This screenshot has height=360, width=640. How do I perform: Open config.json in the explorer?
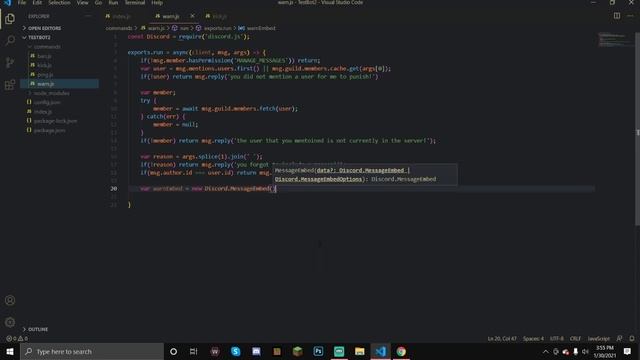47,102
